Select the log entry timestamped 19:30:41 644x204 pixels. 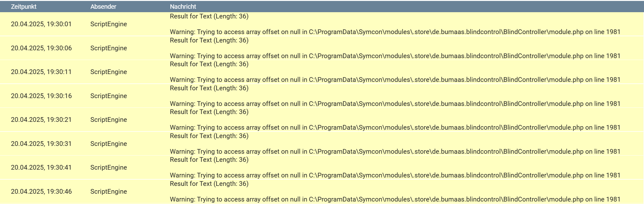[x=322, y=167]
